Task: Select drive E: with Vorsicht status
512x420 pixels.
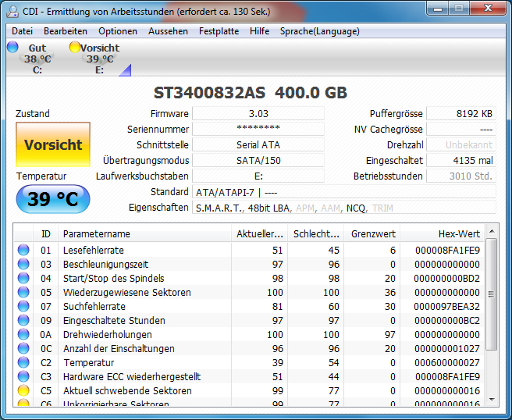Action: pyautogui.click(x=100, y=59)
